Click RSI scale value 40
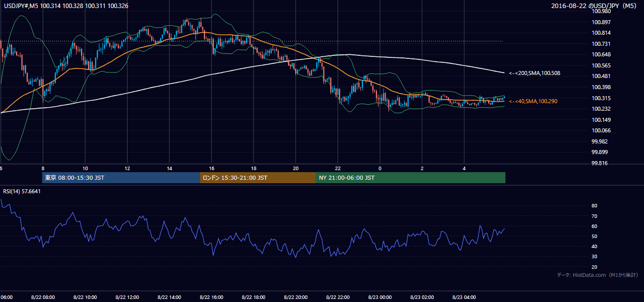644x302 pixels. coord(594,247)
